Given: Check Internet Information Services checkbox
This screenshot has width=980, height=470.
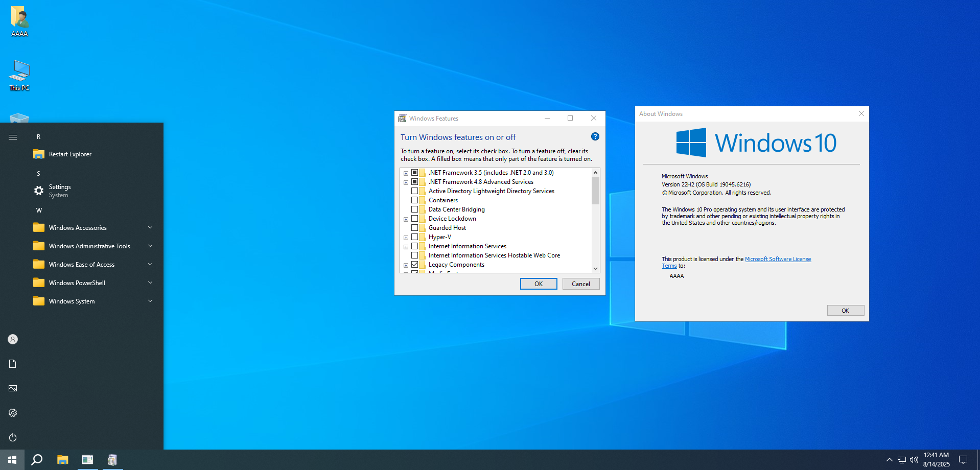Looking at the screenshot, I should pyautogui.click(x=415, y=246).
